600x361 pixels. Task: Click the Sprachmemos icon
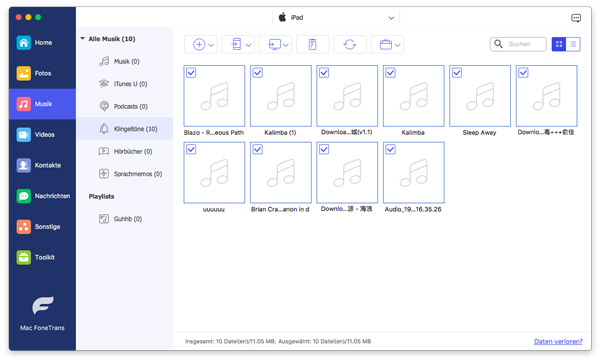click(x=104, y=174)
